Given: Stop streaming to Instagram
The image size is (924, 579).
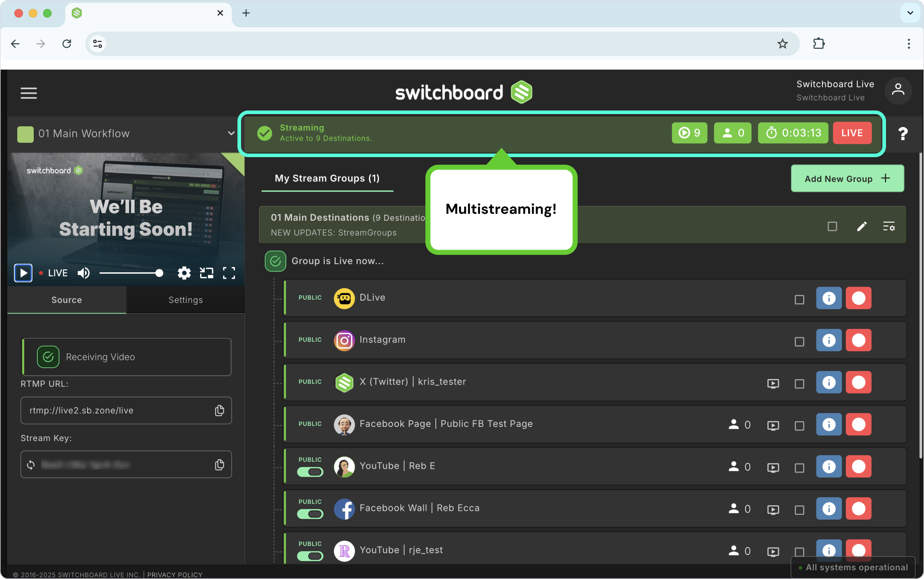Looking at the screenshot, I should click(x=859, y=340).
